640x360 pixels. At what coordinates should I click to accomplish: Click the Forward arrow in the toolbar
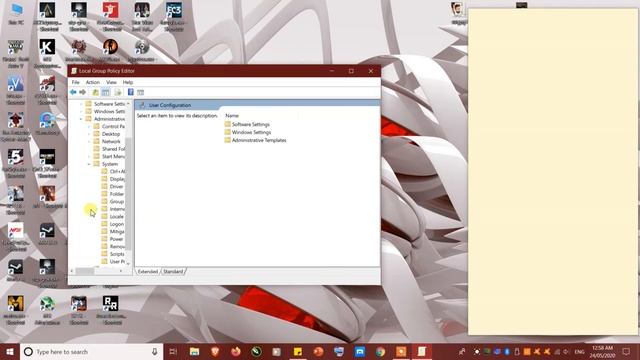pyautogui.click(x=82, y=92)
